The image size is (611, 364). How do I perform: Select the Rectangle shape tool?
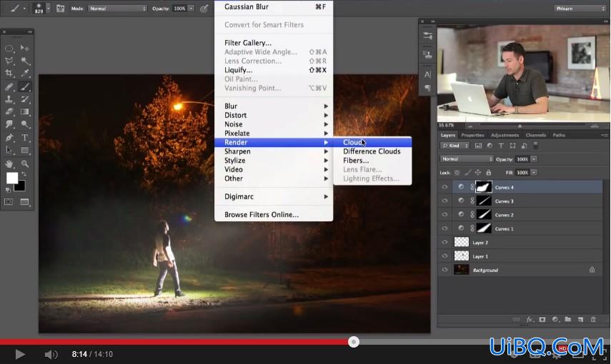(x=24, y=151)
